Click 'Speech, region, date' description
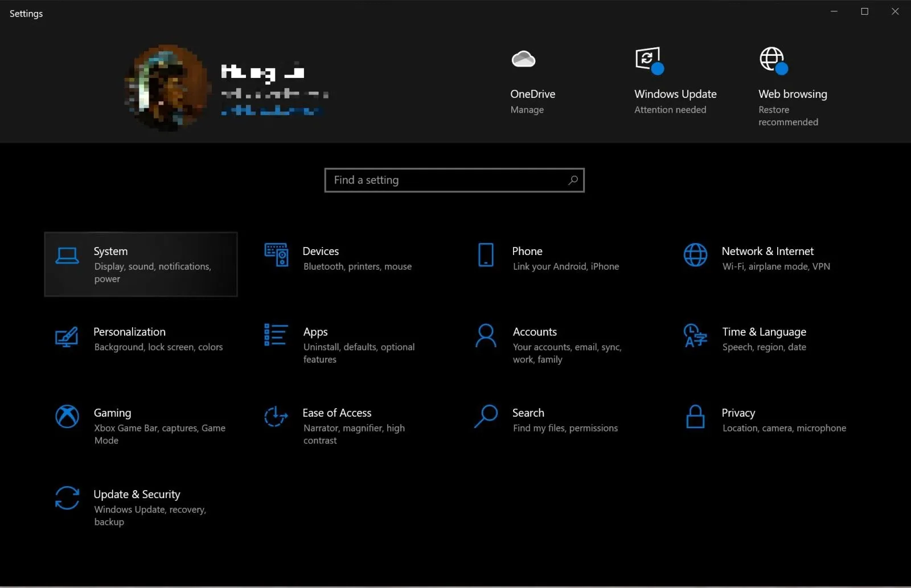The width and height of the screenshot is (911, 588). [x=764, y=347]
